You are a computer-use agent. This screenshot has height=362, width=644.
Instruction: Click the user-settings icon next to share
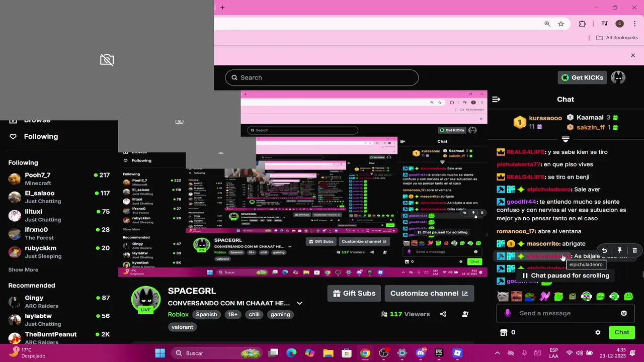tap(465, 314)
